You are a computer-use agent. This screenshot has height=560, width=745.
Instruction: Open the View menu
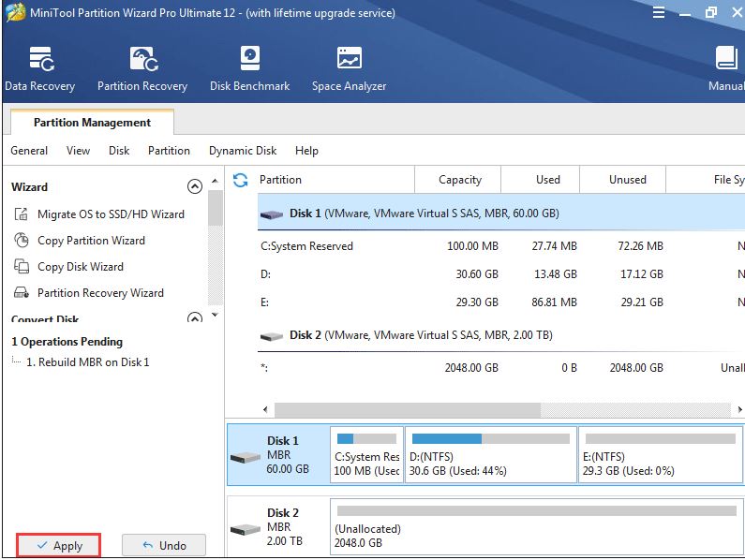coord(78,151)
